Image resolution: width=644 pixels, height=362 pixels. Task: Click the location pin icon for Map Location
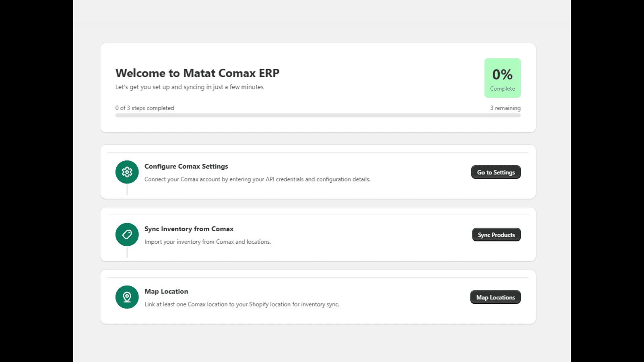[127, 297]
